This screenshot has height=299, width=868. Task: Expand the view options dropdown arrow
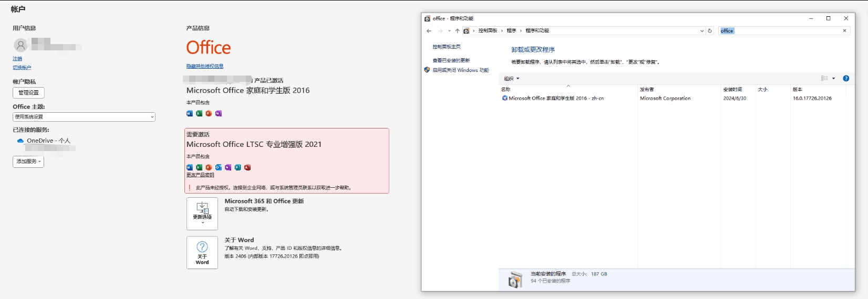point(833,78)
